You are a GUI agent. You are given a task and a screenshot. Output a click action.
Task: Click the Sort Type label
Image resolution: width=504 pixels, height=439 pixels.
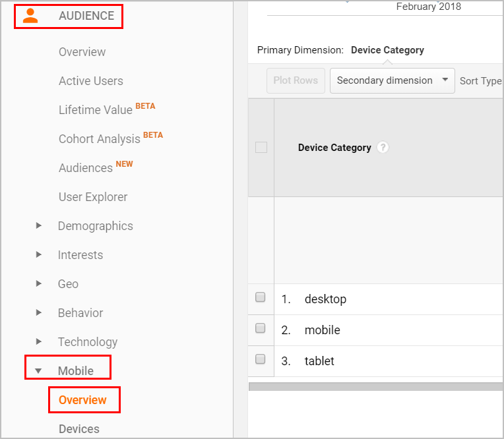480,81
